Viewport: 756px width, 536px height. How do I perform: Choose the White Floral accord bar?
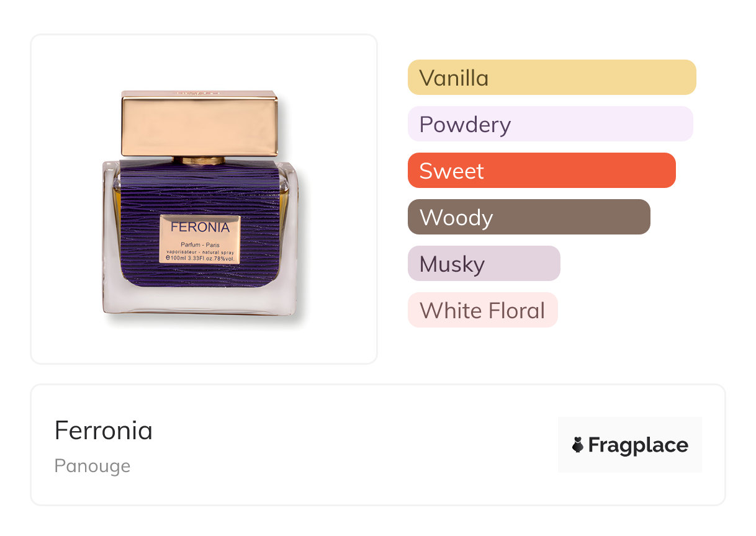(x=482, y=310)
